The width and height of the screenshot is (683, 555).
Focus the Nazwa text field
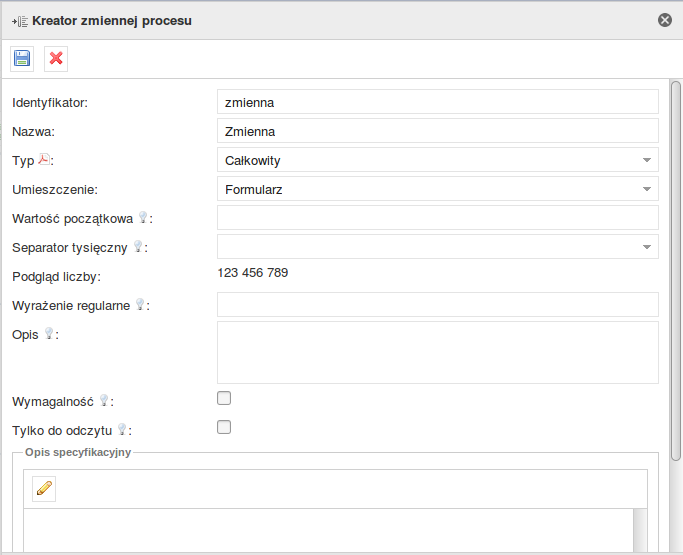coord(437,131)
